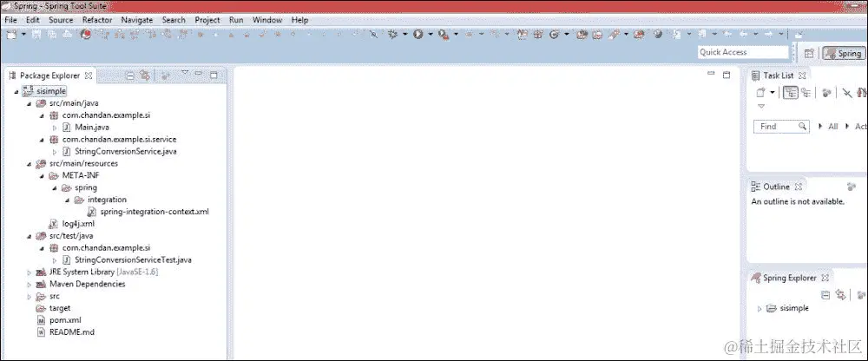The width and height of the screenshot is (868, 361).
Task: Close the Package Explorer view
Action: tap(88, 75)
